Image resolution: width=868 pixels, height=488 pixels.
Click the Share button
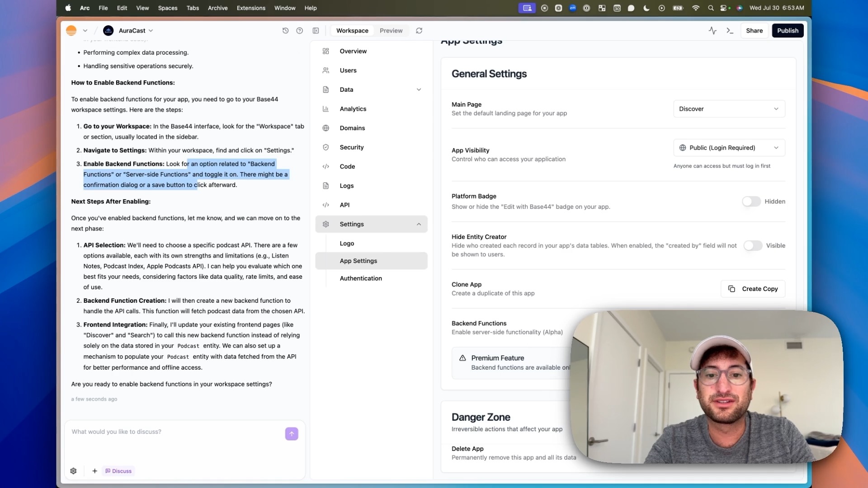[754, 31]
